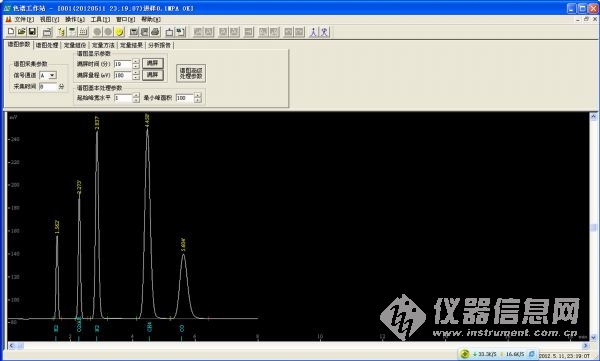Click the New file toolbar icon
This screenshot has height=361, width=600.
coord(11,32)
